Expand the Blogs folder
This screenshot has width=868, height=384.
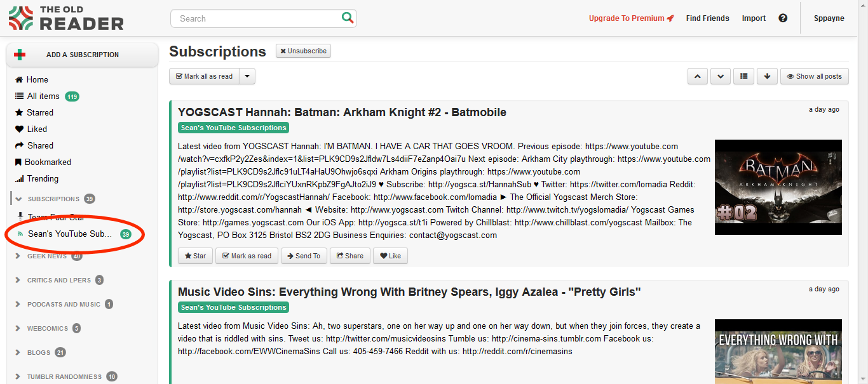[18, 352]
